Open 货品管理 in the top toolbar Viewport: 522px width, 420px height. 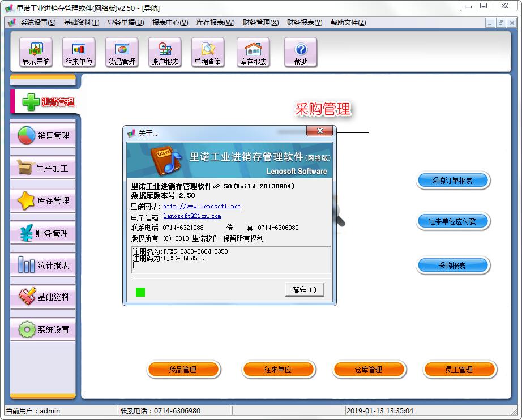122,53
